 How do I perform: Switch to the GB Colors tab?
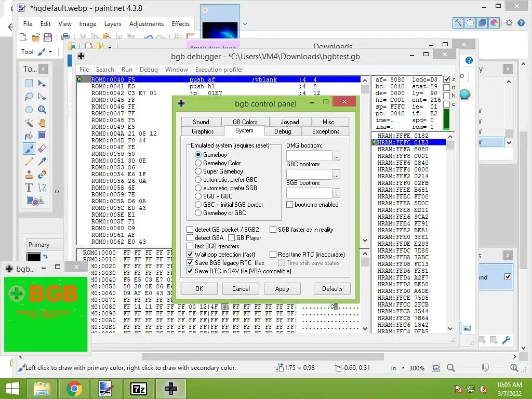245,122
